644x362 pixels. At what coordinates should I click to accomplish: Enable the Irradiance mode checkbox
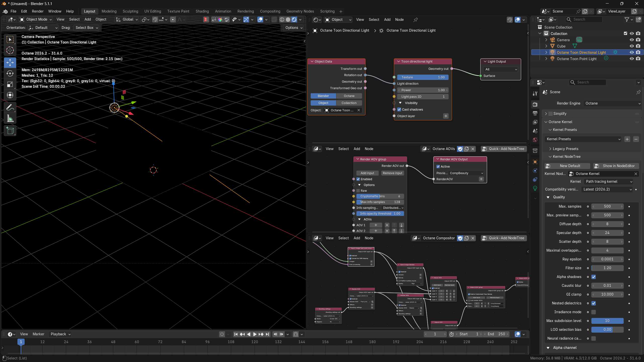pos(594,312)
